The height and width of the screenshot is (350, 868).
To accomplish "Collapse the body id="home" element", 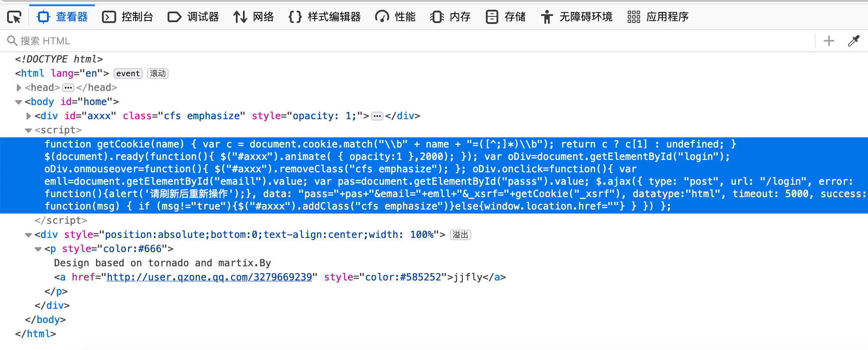I will [x=19, y=102].
